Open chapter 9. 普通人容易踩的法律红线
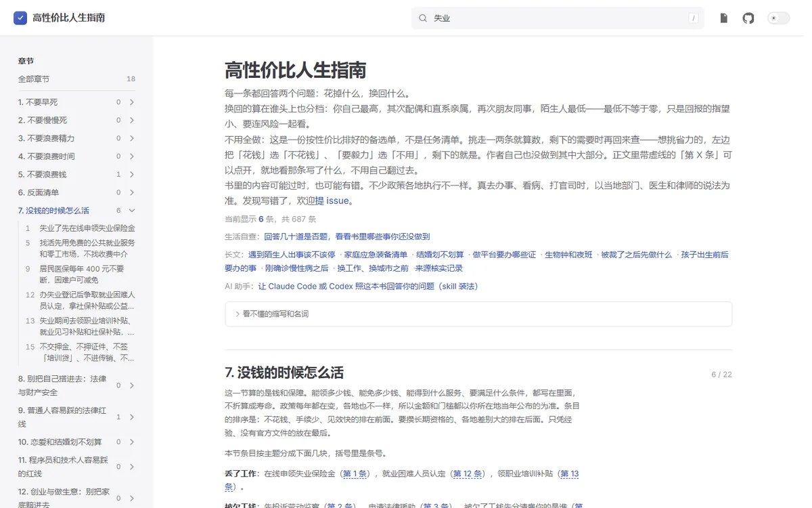Image resolution: width=812 pixels, height=508 pixels. pos(62,417)
